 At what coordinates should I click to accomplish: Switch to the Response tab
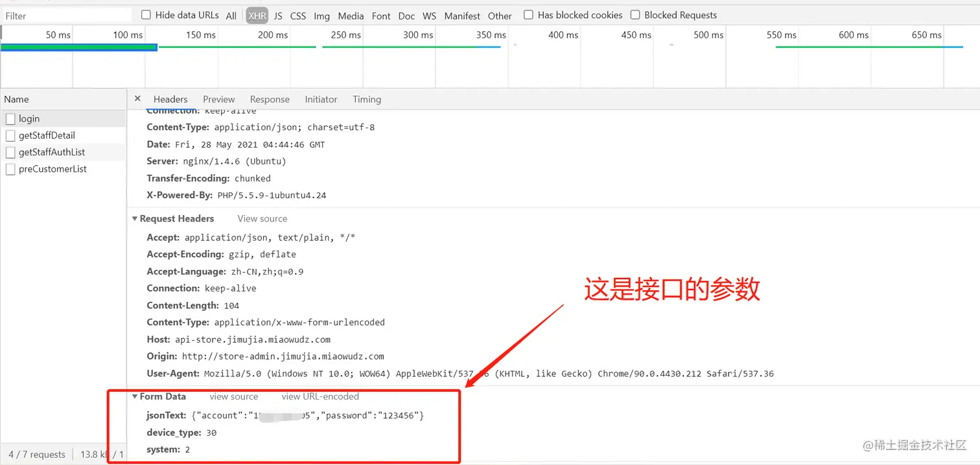[x=270, y=99]
